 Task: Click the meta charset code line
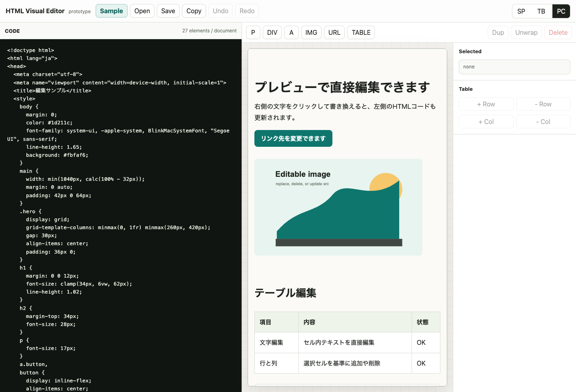[x=48, y=74]
